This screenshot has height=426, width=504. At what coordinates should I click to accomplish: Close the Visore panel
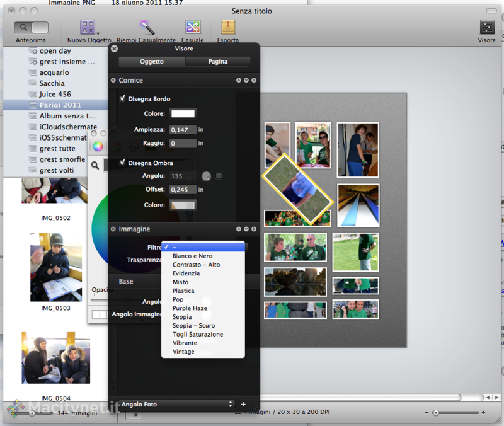pyautogui.click(x=114, y=49)
